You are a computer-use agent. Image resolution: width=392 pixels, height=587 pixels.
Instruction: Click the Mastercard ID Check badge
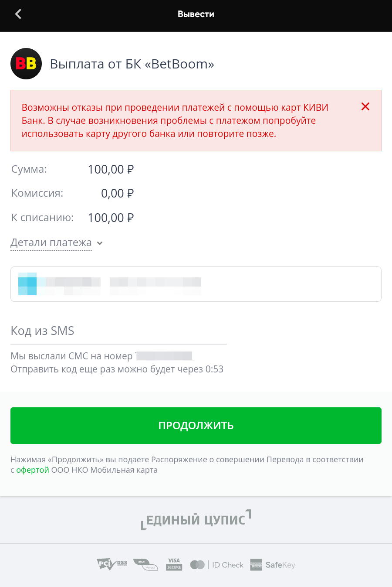[217, 565]
